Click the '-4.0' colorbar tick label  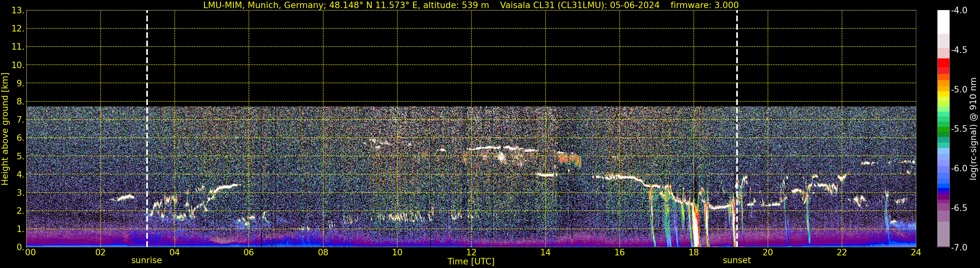click(959, 11)
